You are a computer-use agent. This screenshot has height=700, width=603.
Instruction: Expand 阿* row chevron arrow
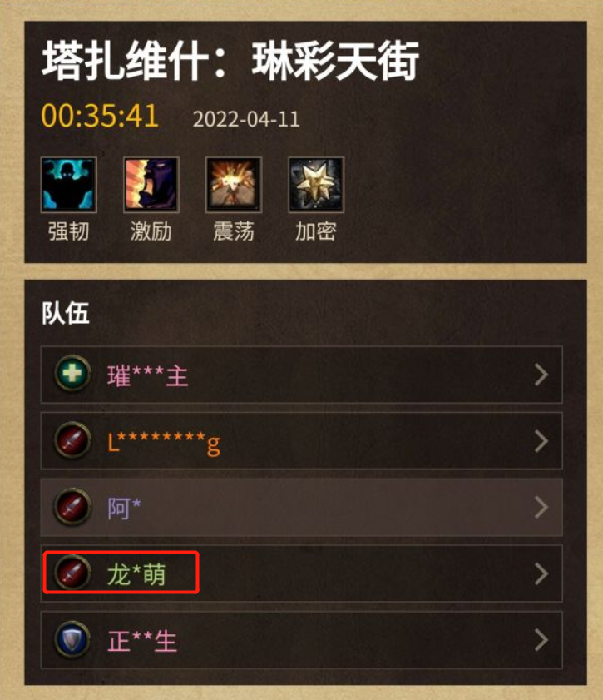(541, 508)
